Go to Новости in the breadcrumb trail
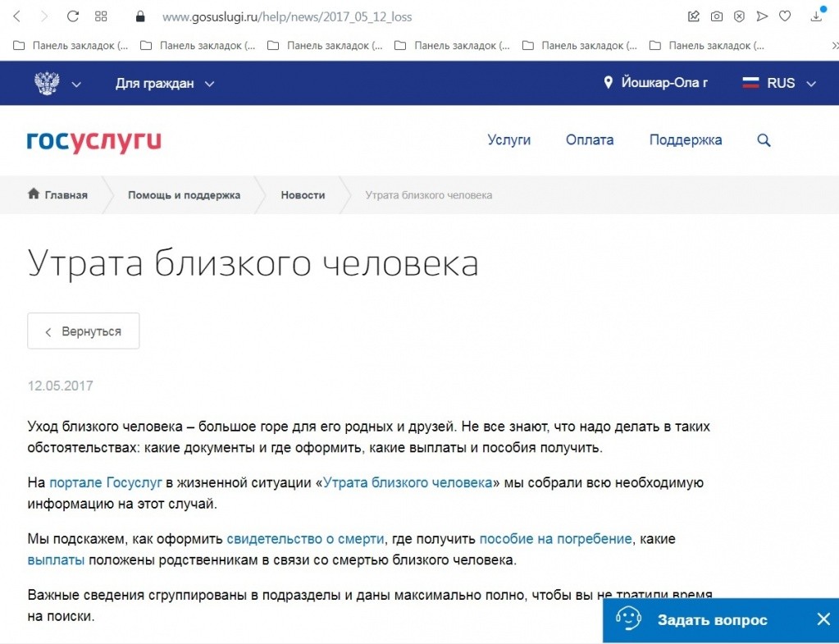The image size is (839, 644). [x=303, y=195]
